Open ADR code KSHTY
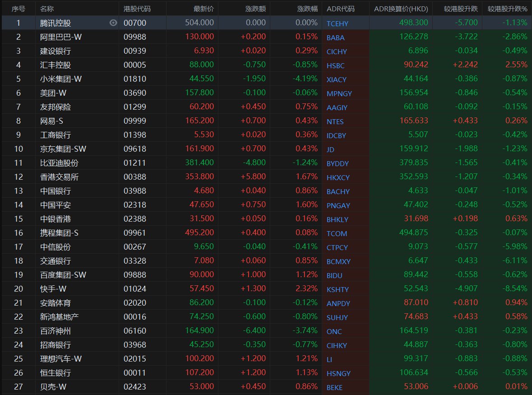532x395 pixels. [x=338, y=289]
